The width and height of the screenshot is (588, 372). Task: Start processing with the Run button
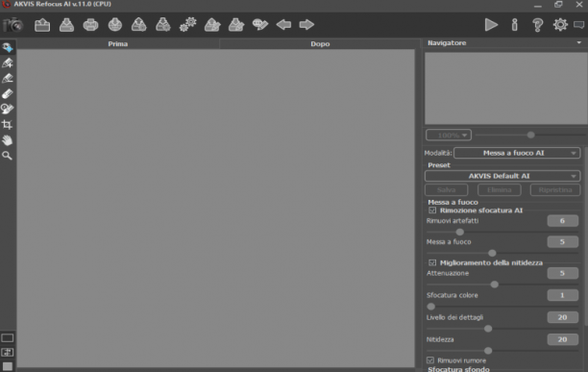491,25
